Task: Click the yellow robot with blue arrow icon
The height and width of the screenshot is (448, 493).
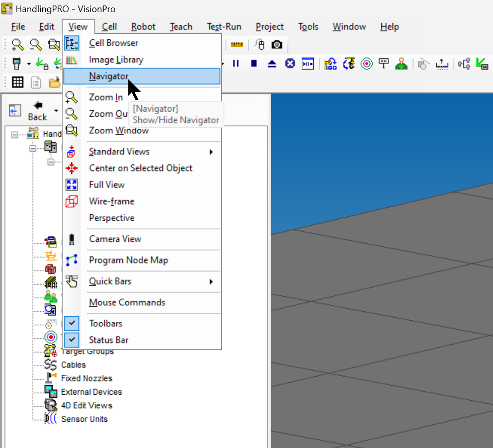Action: click(331, 64)
